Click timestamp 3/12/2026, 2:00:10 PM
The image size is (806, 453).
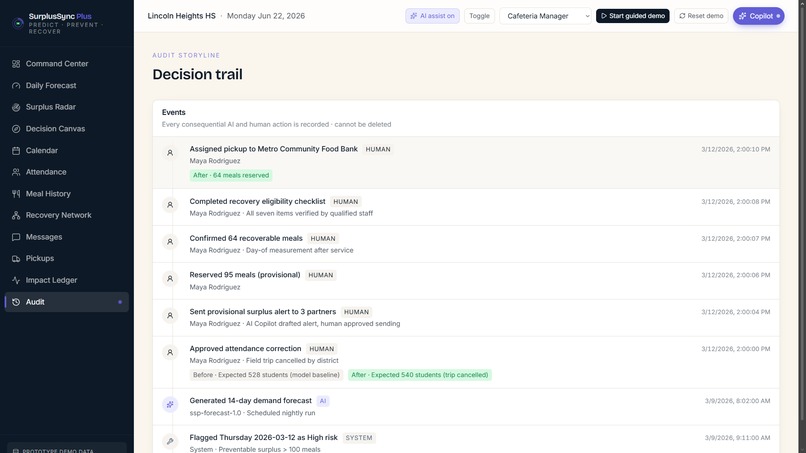coord(736,150)
